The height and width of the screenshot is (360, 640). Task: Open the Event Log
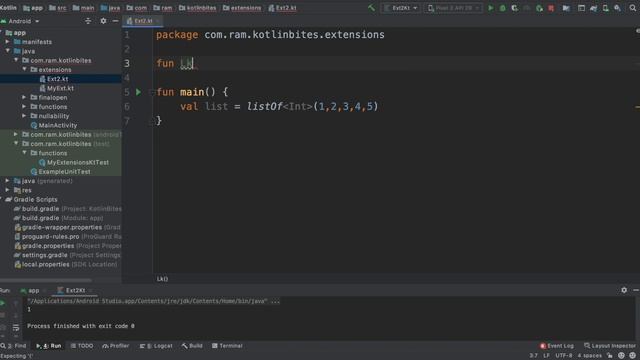[557, 346]
